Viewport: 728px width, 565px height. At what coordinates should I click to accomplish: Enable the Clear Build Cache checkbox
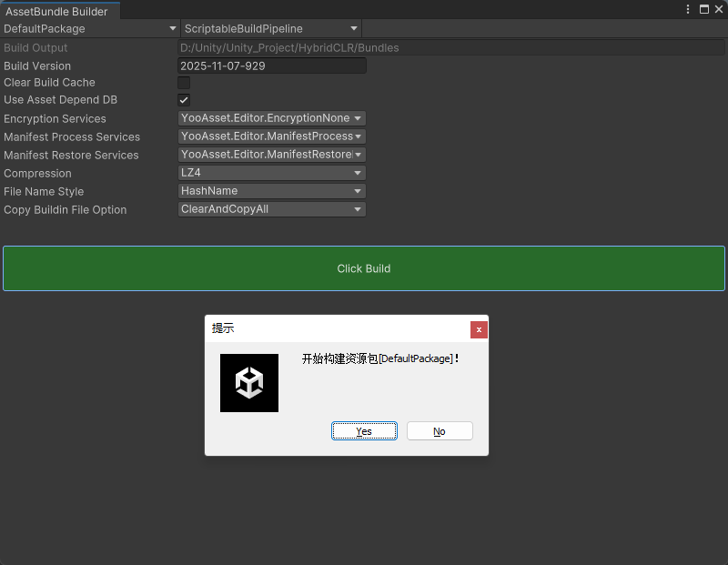coord(184,83)
